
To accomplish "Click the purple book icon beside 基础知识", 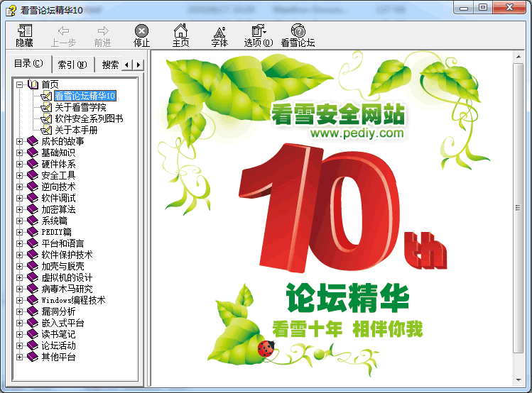I will 33,153.
